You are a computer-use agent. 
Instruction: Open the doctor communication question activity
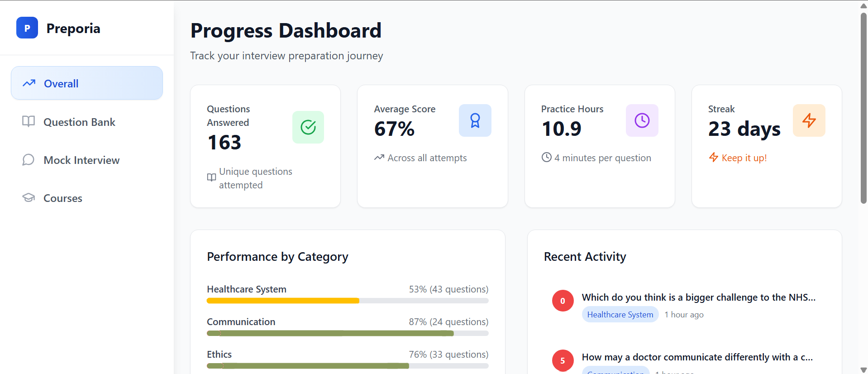point(697,357)
